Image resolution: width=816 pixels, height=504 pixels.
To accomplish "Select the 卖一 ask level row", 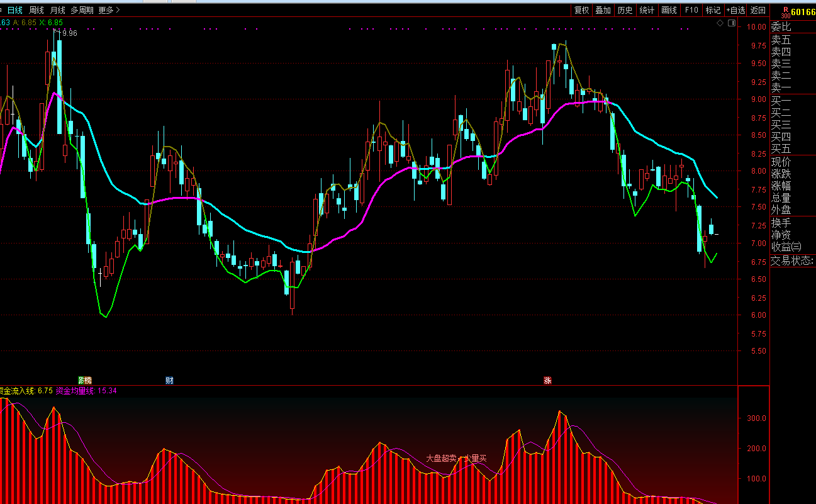I will point(781,87).
